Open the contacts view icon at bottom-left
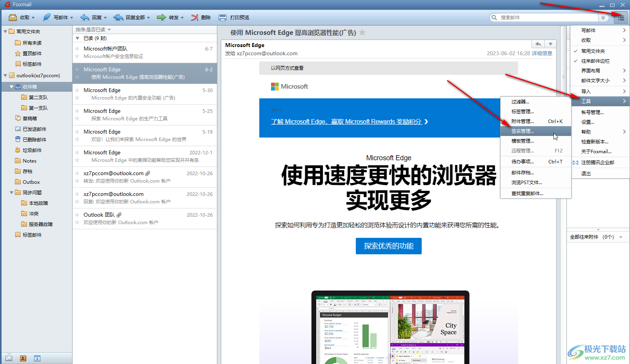Image resolution: width=630 pixels, height=364 pixels. click(x=23, y=358)
